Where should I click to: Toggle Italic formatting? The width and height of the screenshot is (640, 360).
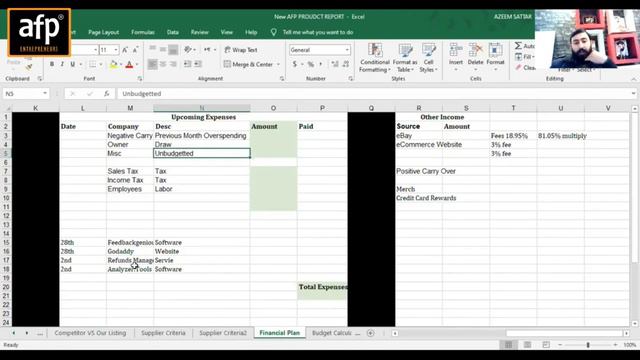click(x=62, y=64)
